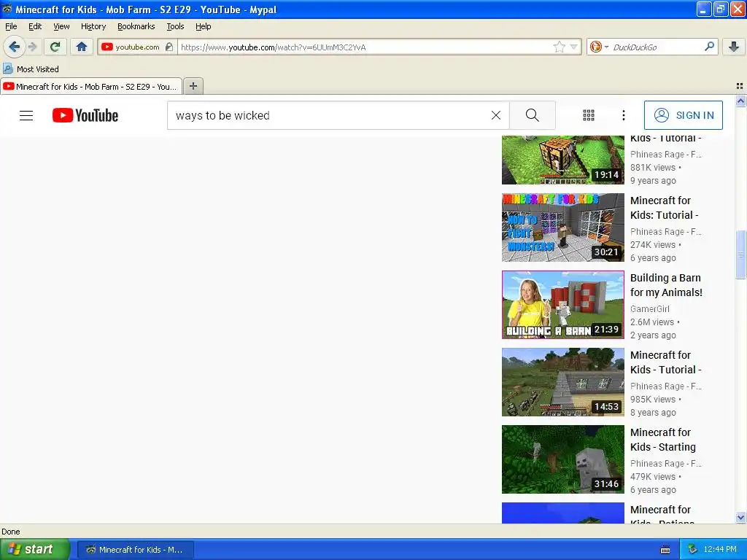Open the Help menu
Image resolution: width=747 pixels, height=560 pixels.
(203, 26)
